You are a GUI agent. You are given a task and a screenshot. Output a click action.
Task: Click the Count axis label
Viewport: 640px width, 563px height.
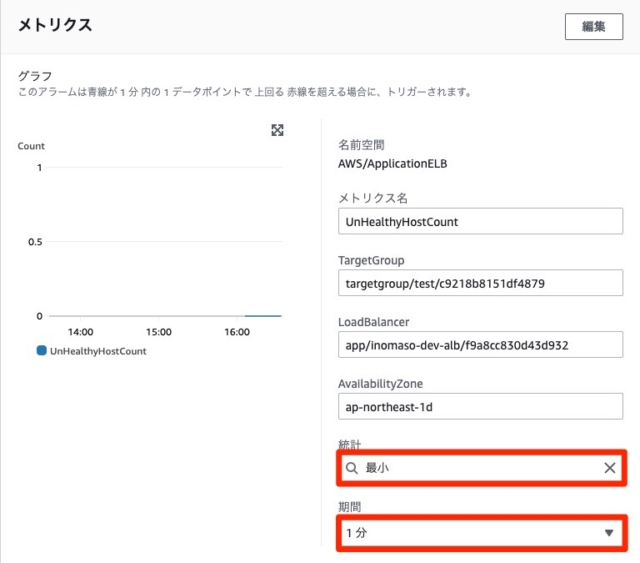[31, 146]
